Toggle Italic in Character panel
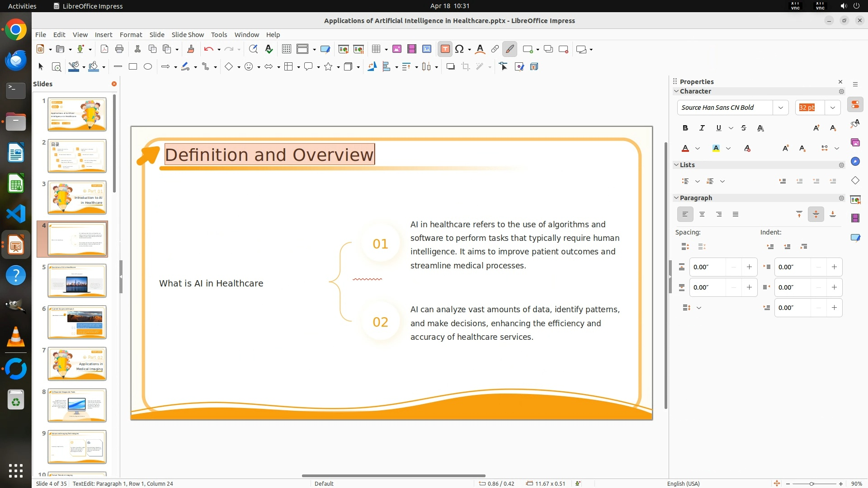The image size is (868, 488). tap(702, 128)
